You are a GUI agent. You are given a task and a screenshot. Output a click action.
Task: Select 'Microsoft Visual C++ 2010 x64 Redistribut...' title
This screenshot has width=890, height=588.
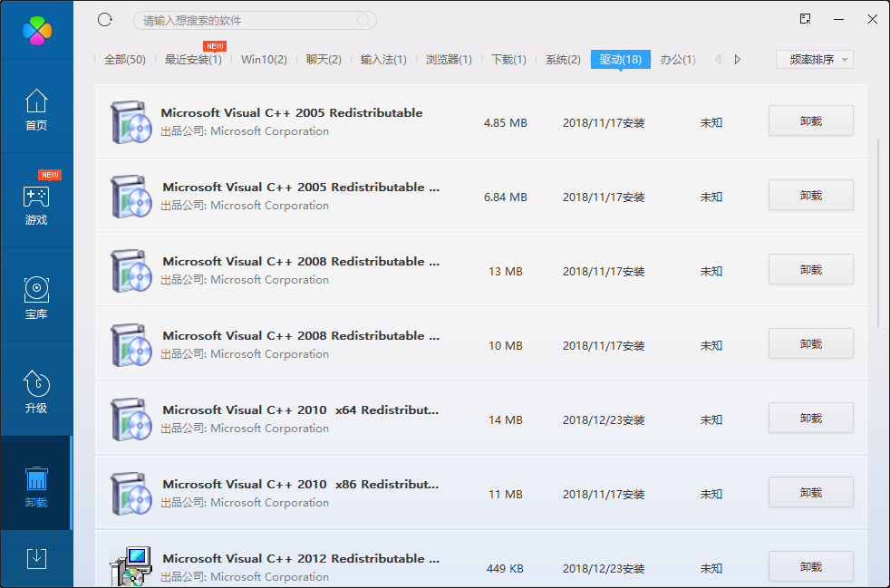(x=301, y=410)
